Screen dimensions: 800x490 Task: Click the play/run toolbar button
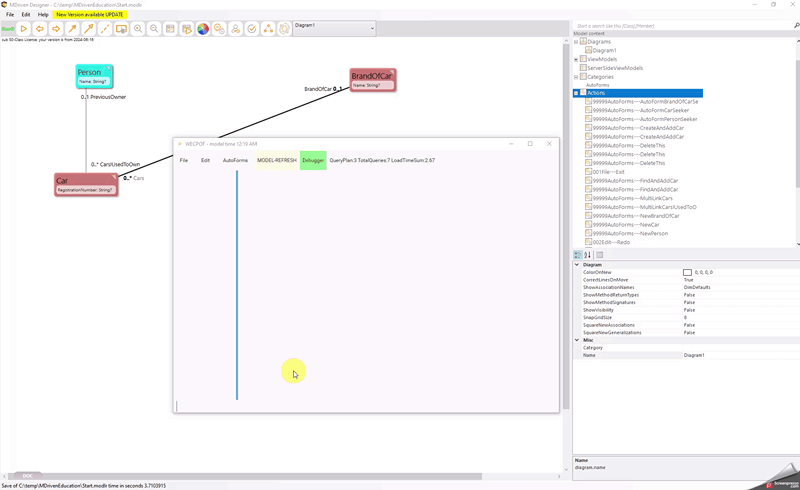pos(24,29)
